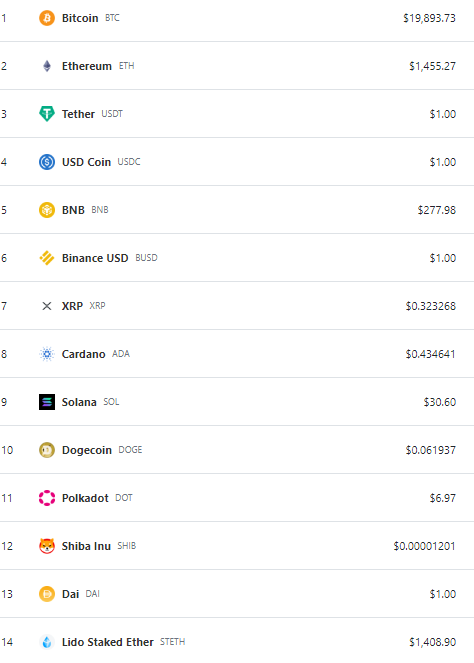Viewport: 474px width, 663px height.
Task: Click the yellow BNB coin icon
Action: pos(47,210)
